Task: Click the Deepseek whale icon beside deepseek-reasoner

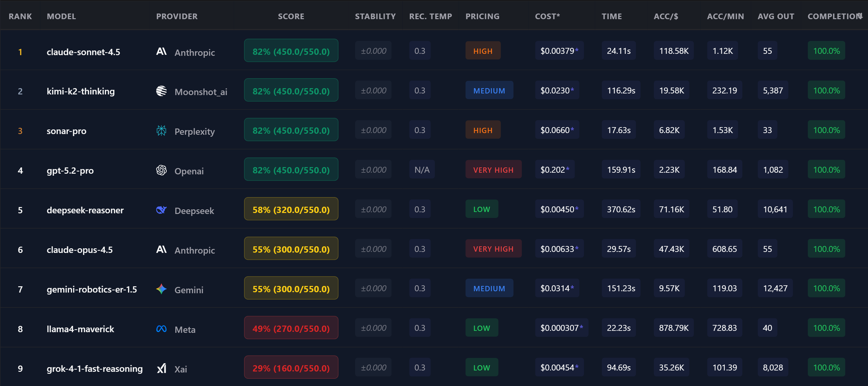Action: 162,210
